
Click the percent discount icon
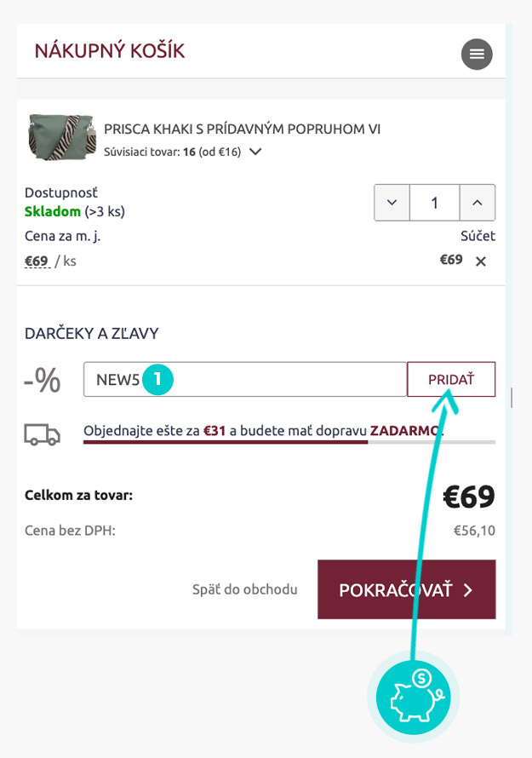click(43, 381)
